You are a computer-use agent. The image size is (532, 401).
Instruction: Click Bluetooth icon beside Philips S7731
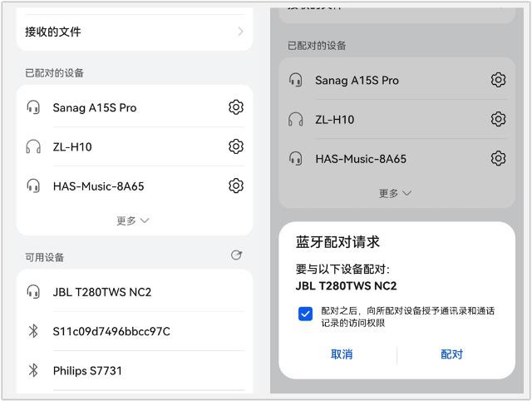(33, 370)
